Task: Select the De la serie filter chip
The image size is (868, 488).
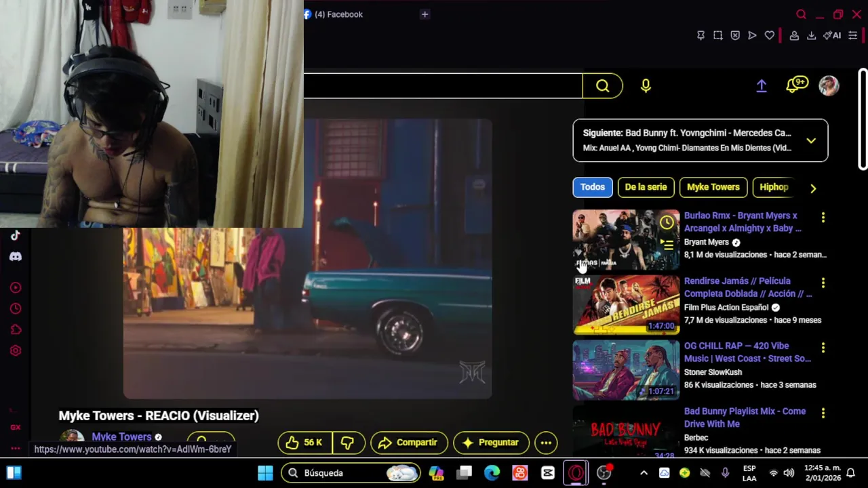Action: coord(646,187)
